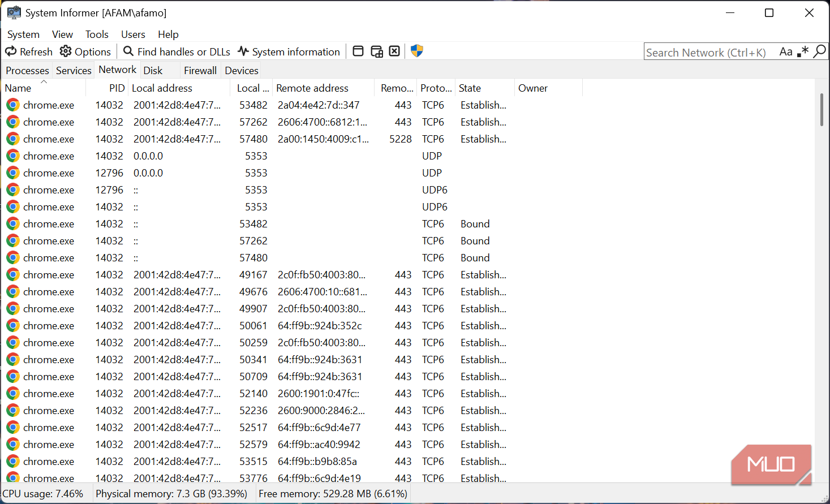Click chrome icon in row with local port 49167
The width and height of the screenshot is (830, 504).
[13, 275]
